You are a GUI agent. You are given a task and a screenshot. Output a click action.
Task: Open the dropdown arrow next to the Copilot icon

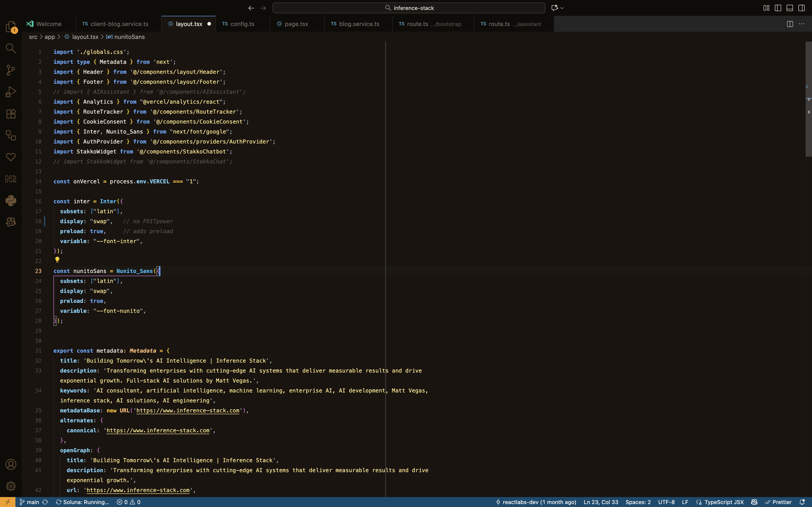click(x=562, y=8)
